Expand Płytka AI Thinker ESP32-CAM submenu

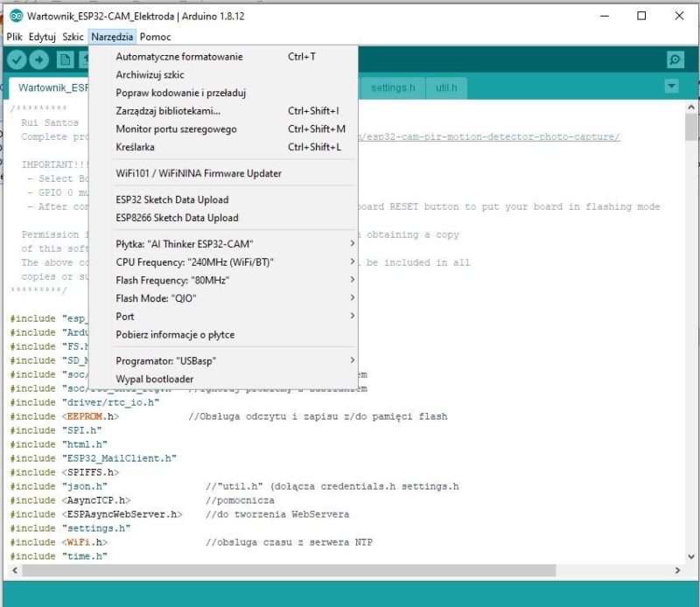pos(223,244)
